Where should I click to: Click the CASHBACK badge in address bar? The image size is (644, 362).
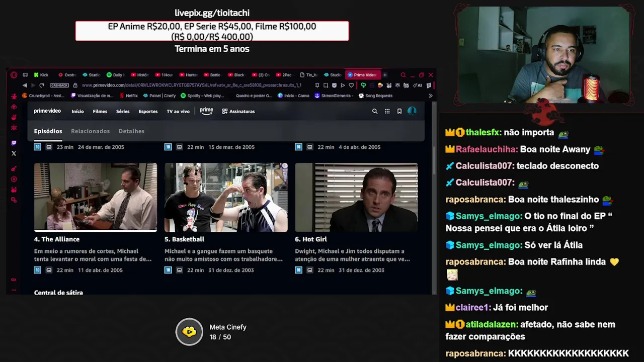[59, 85]
